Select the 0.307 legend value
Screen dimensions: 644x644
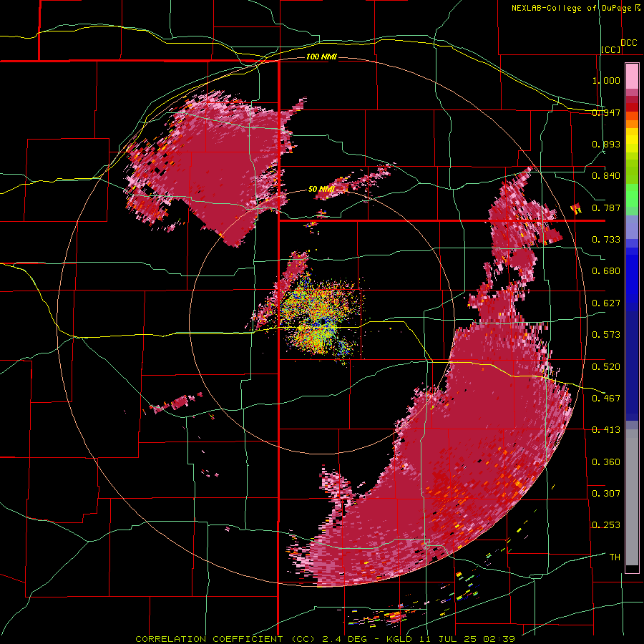point(606,493)
